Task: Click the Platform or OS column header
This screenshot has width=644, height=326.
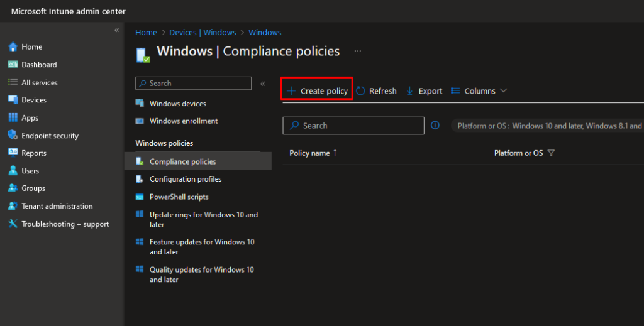Action: pos(518,153)
